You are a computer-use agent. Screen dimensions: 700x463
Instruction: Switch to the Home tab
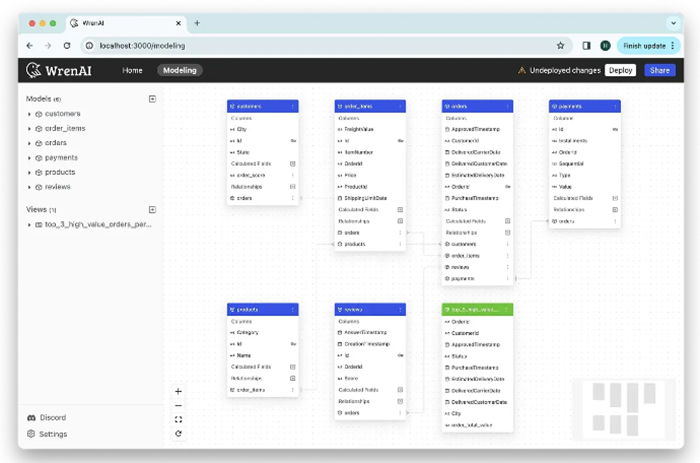click(x=132, y=71)
